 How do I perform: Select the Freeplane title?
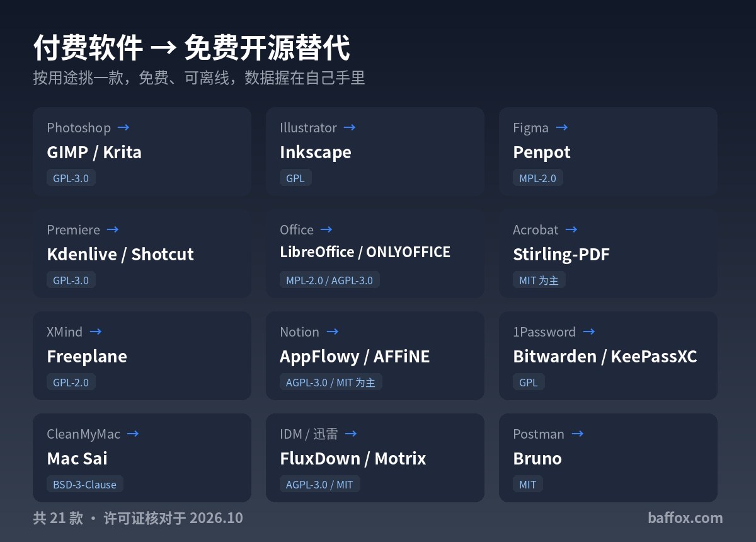click(x=87, y=356)
